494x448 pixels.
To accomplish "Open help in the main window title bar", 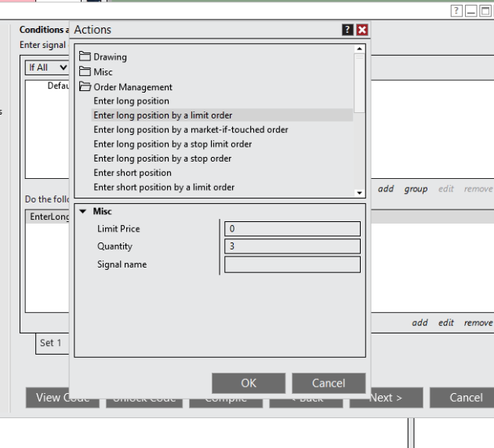I will [456, 11].
